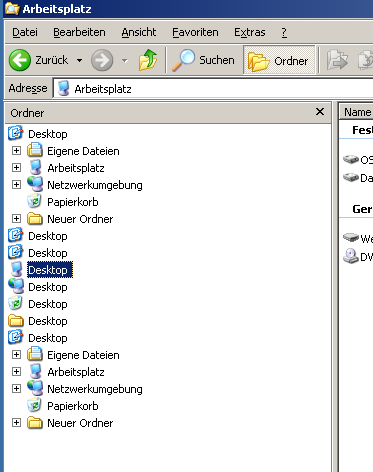Click the Name column header

[356, 112]
